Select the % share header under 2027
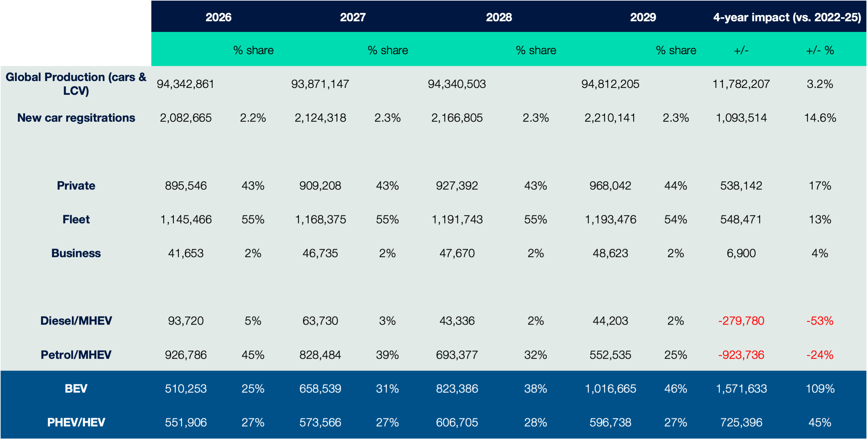Viewport: 868px width, 440px height. 388,50
